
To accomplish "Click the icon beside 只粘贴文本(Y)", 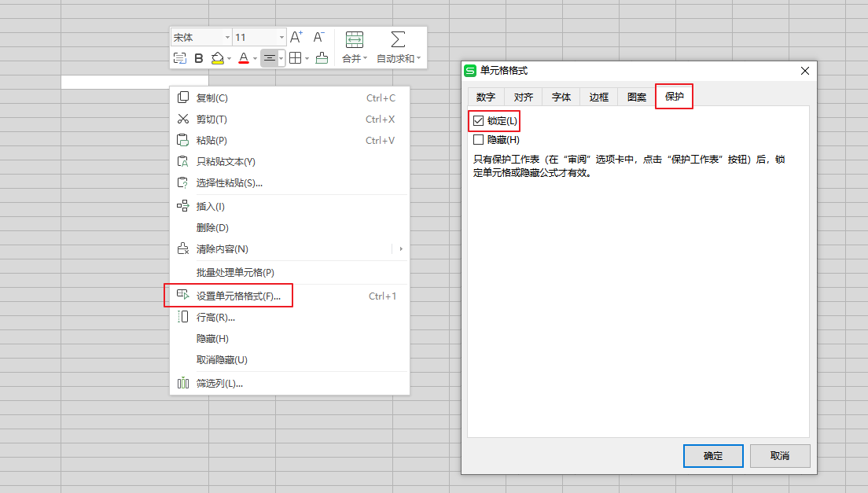I will [182, 161].
